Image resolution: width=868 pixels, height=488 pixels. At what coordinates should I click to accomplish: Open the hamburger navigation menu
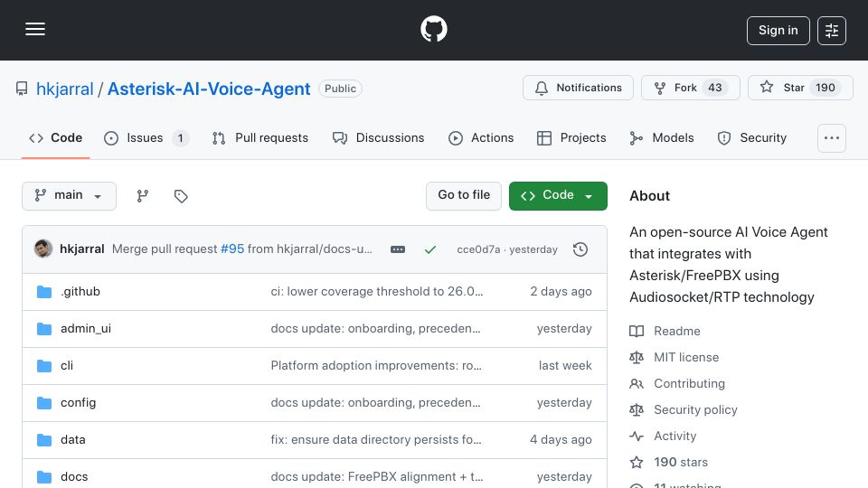pos(35,29)
